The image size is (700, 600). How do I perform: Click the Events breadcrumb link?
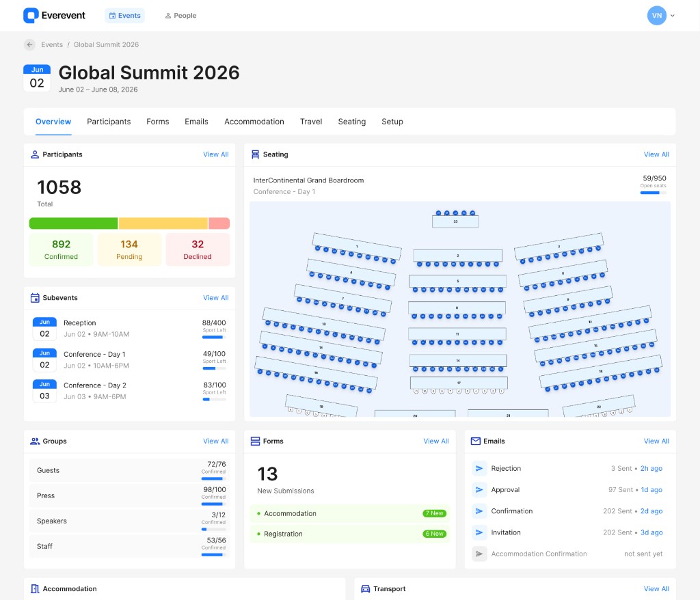pyautogui.click(x=52, y=44)
